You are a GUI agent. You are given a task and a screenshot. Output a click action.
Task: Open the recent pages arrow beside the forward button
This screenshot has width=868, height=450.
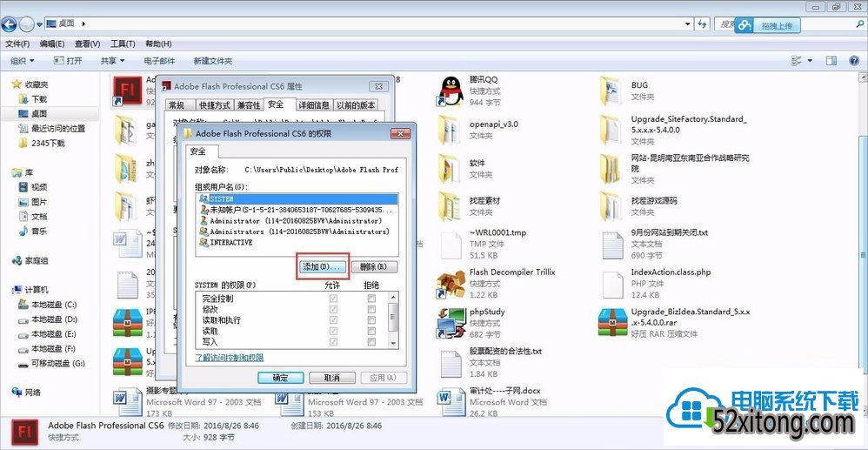pyautogui.click(x=39, y=24)
